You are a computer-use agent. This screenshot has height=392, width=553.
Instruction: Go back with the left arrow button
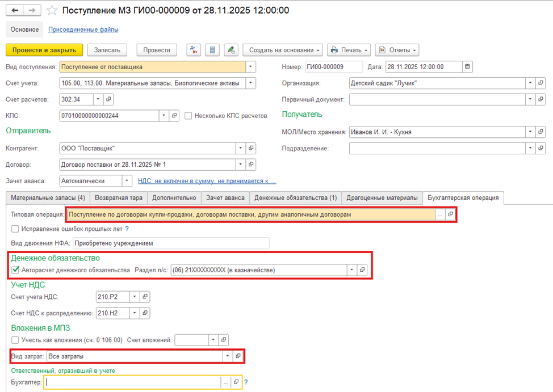[x=15, y=10]
